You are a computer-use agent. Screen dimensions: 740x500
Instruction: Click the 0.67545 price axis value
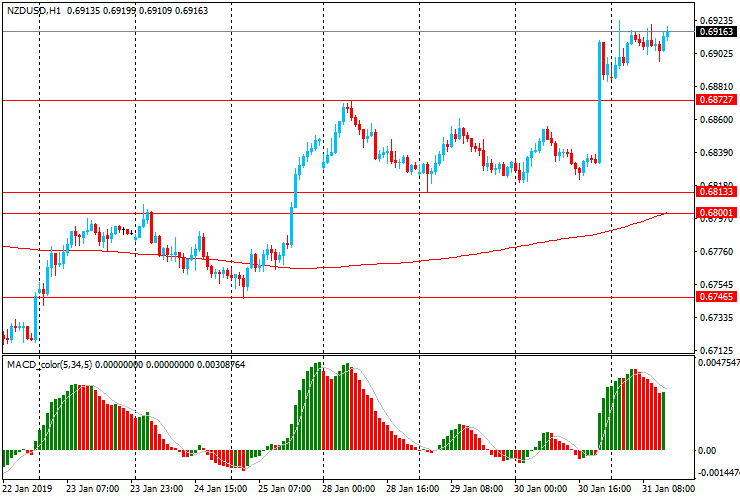click(x=717, y=285)
